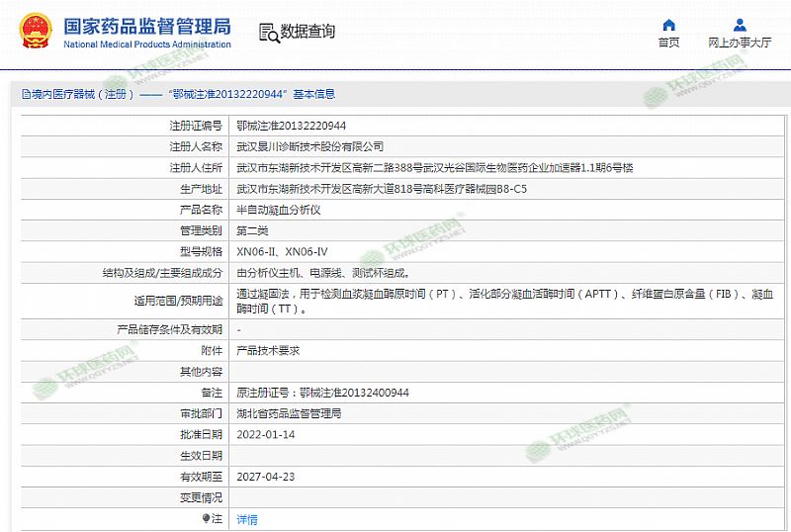Click the 国家药品监督管理局 site title
Image resolution: width=791 pixels, height=532 pixels.
click(146, 25)
